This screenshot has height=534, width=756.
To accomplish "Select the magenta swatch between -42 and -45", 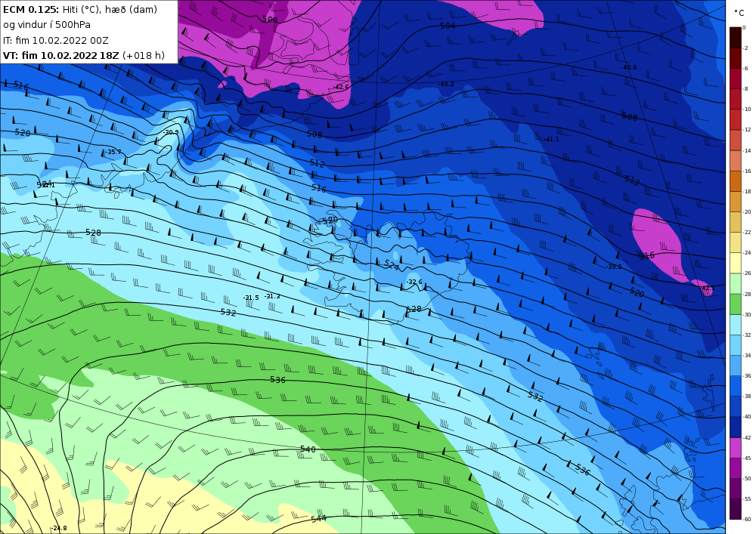I will [736, 448].
